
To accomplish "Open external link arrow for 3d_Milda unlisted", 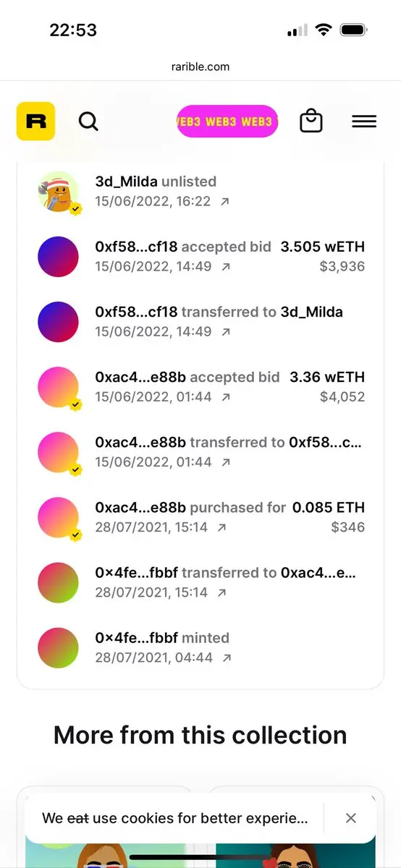I will pos(225,202).
